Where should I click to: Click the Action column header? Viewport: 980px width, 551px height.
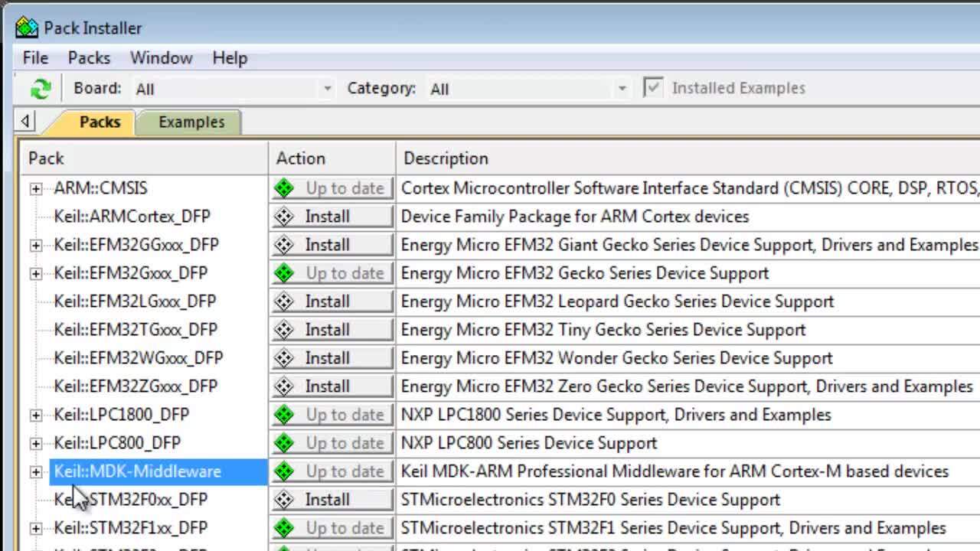[x=332, y=158]
